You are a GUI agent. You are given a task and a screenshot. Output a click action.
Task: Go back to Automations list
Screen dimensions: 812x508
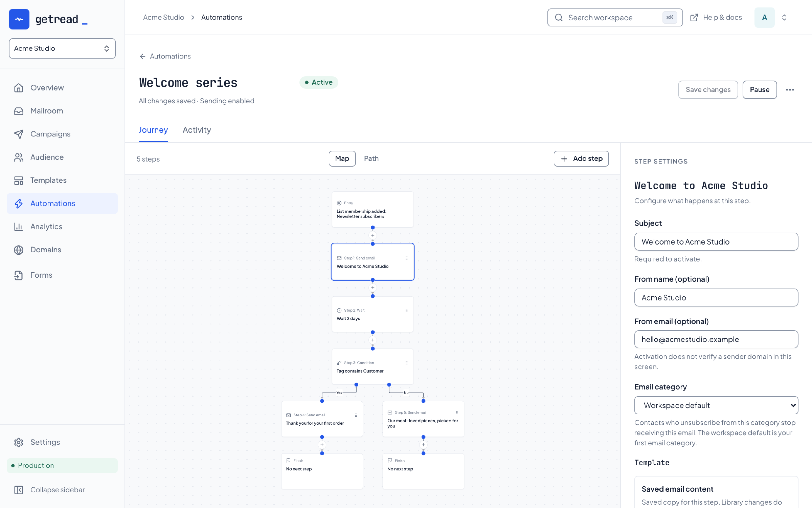(x=165, y=56)
